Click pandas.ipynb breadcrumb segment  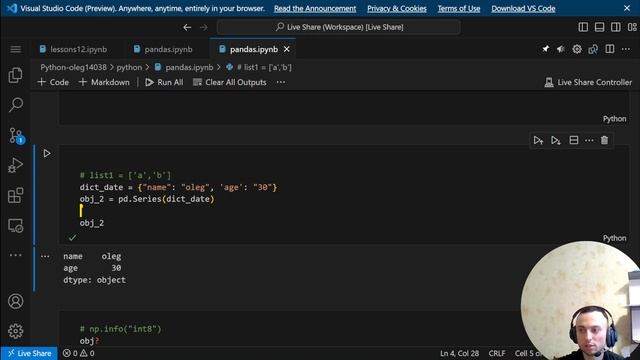pos(184,67)
